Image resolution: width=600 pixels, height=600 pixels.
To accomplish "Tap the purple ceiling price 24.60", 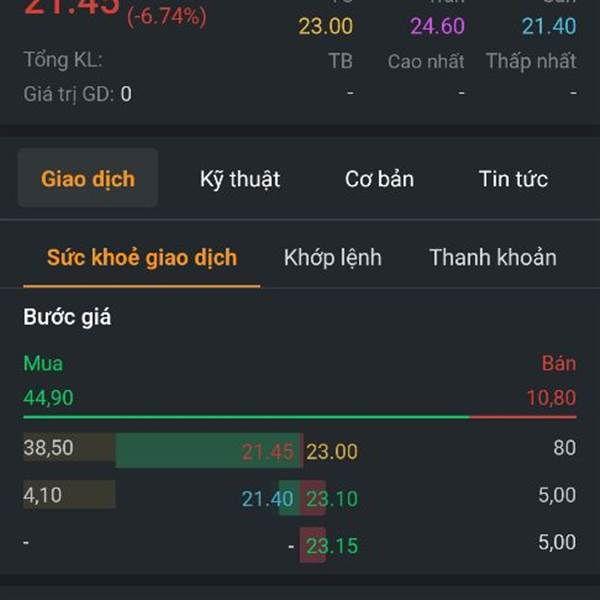I will 437,26.
